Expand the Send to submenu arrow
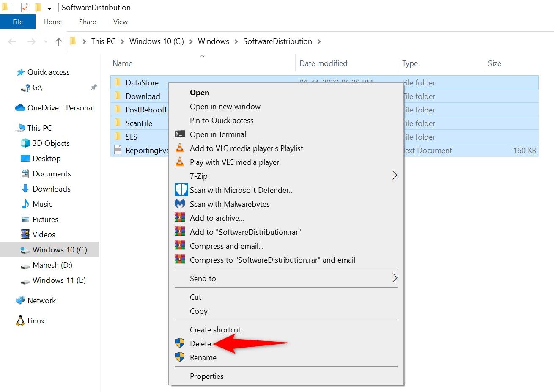554x392 pixels. tap(395, 278)
